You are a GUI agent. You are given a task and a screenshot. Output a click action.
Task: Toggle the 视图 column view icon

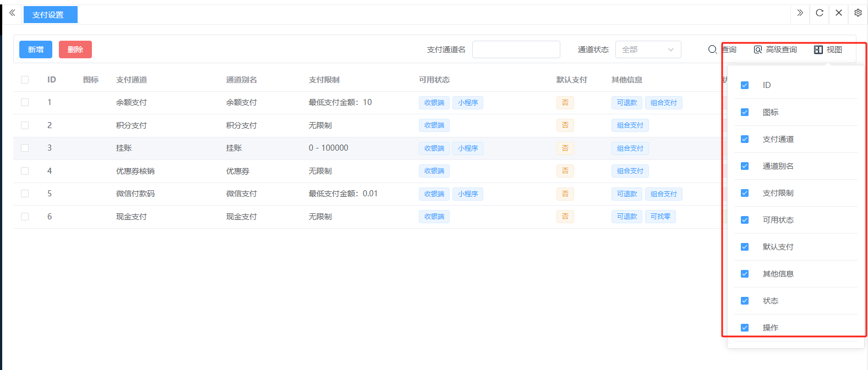point(818,49)
